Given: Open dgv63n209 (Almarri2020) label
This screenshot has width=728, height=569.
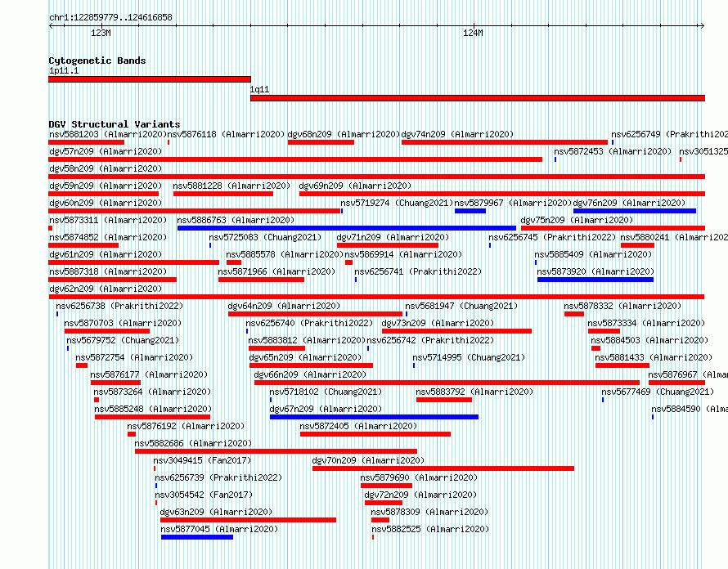Looking at the screenshot, I should [x=216, y=512].
